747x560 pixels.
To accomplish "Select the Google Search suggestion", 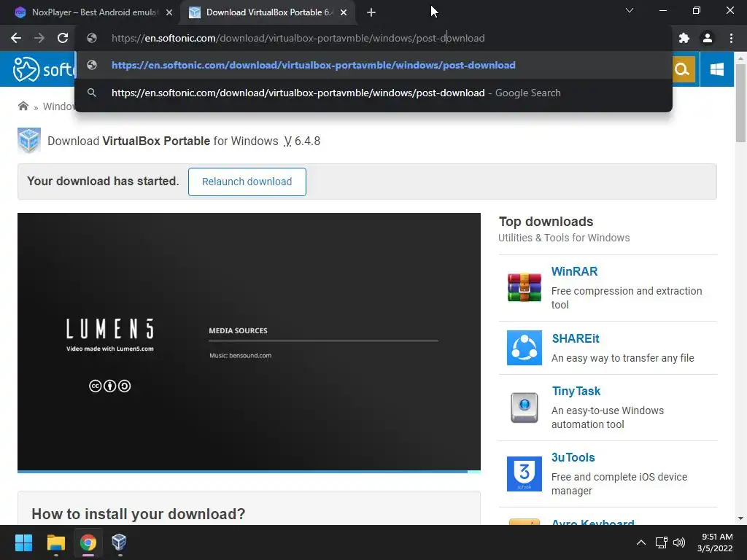I will click(373, 93).
